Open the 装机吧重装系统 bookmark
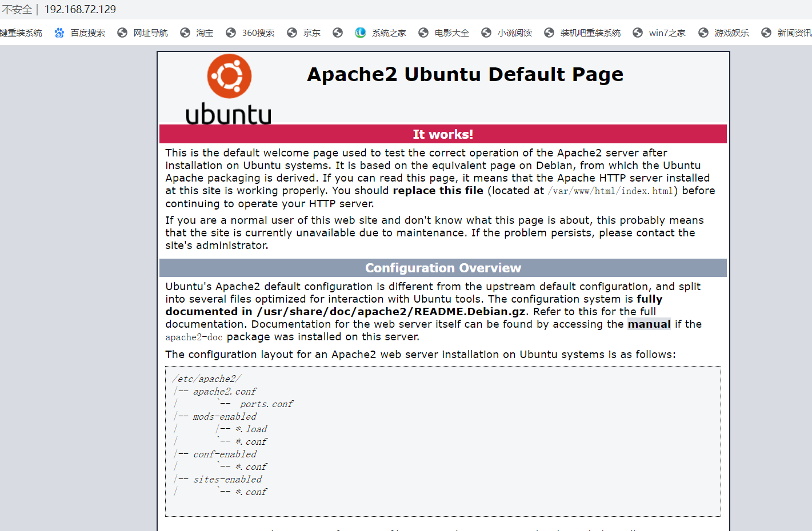The width and height of the screenshot is (812, 531). click(x=582, y=33)
